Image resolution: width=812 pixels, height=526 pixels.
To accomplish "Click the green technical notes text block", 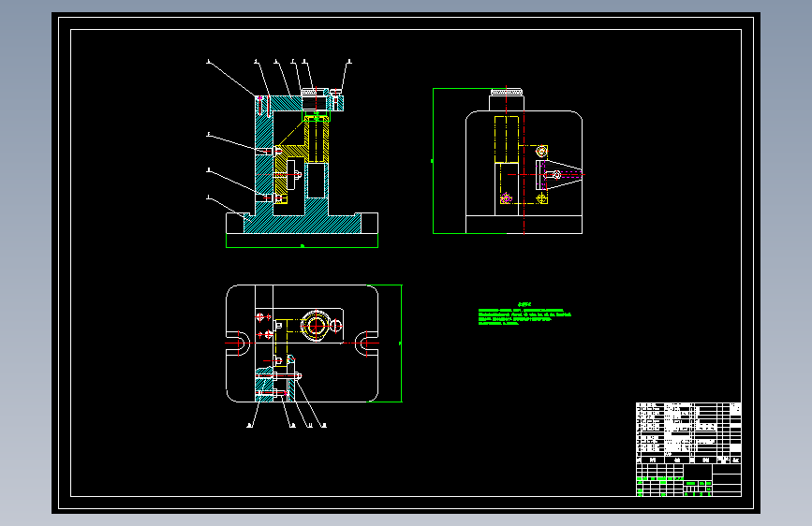I will [x=524, y=314].
